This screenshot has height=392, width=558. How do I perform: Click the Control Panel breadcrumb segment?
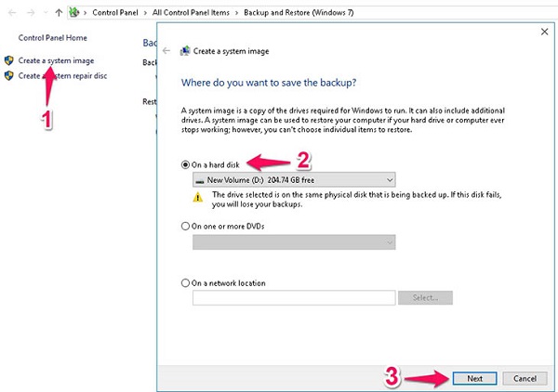click(x=118, y=11)
